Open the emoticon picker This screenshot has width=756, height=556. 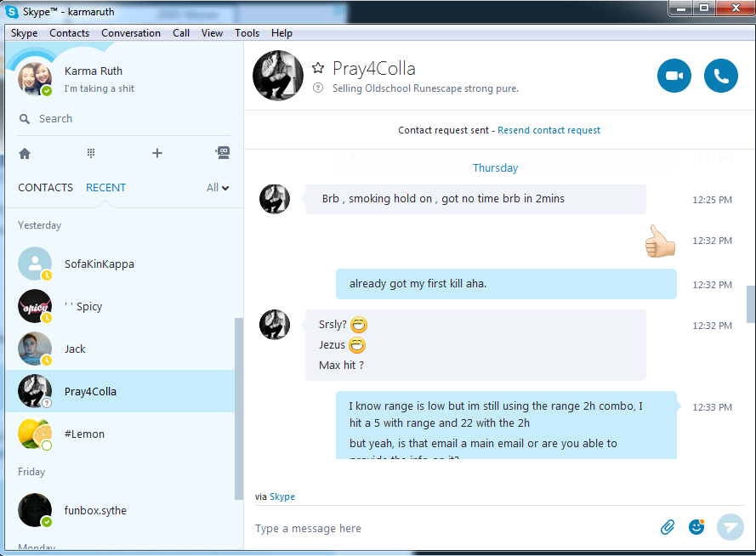[696, 527]
